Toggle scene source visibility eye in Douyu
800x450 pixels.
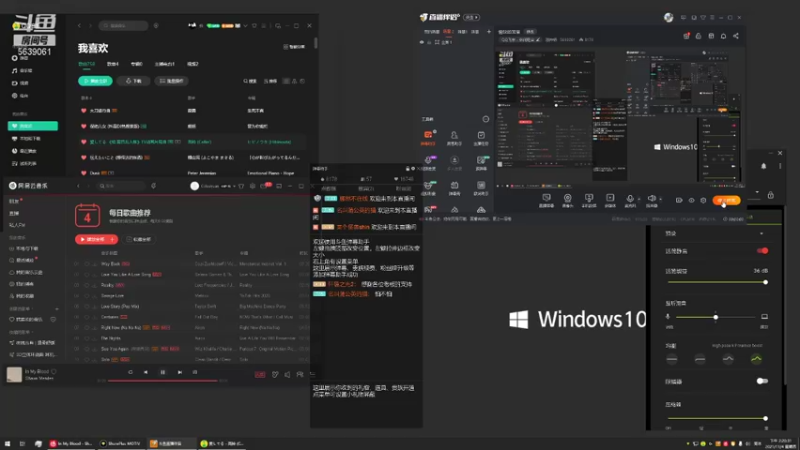click(421, 42)
